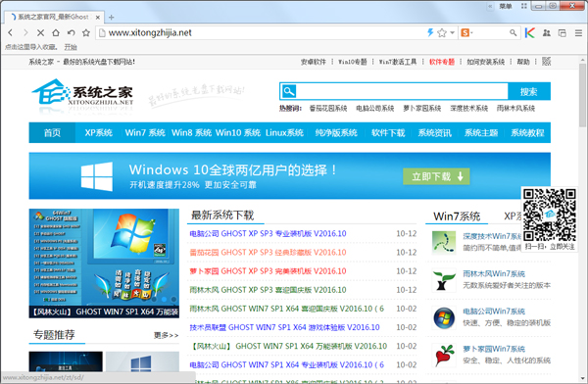This screenshot has height=384, width=588.
Task: Click the 点击这里导入收藏 bookmark link
Action: 31,47
